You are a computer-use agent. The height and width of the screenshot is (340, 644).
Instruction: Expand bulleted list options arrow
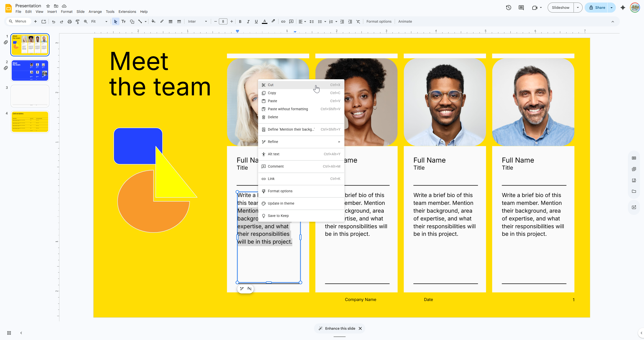click(325, 22)
